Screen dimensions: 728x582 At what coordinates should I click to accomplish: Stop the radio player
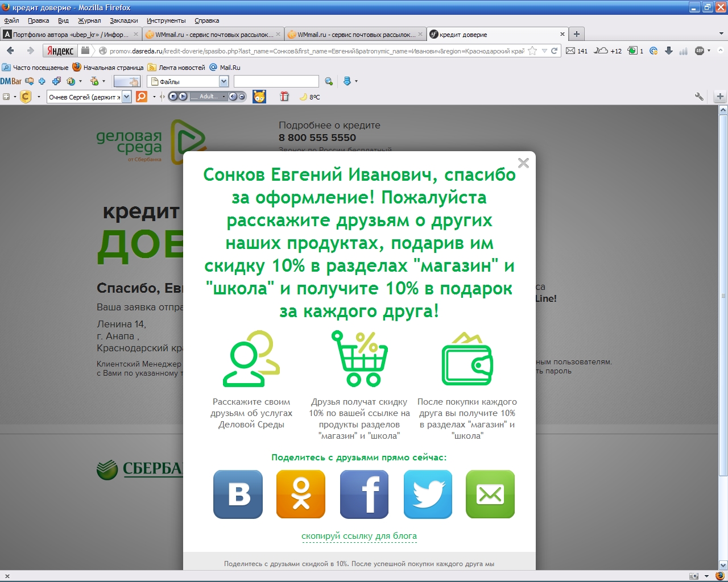[173, 97]
